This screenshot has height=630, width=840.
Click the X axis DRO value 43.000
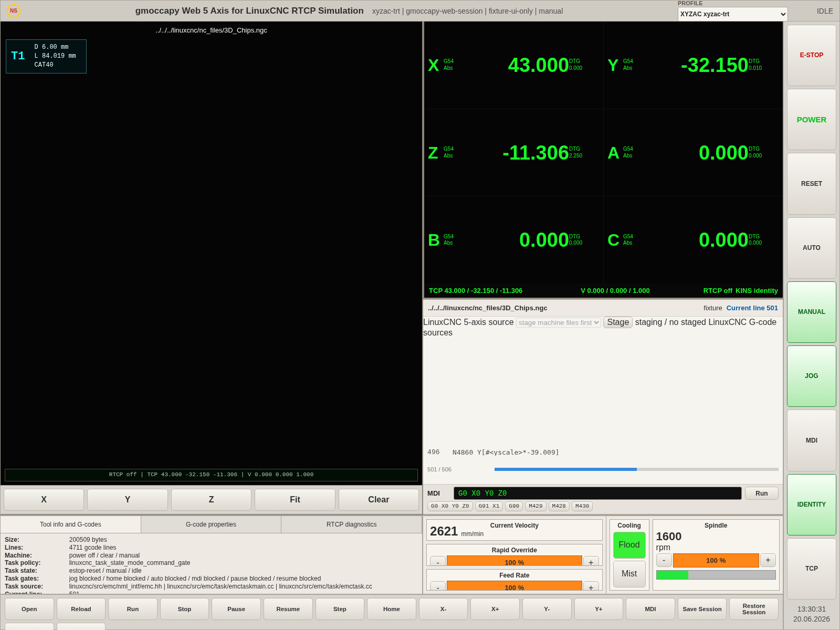coord(538,65)
